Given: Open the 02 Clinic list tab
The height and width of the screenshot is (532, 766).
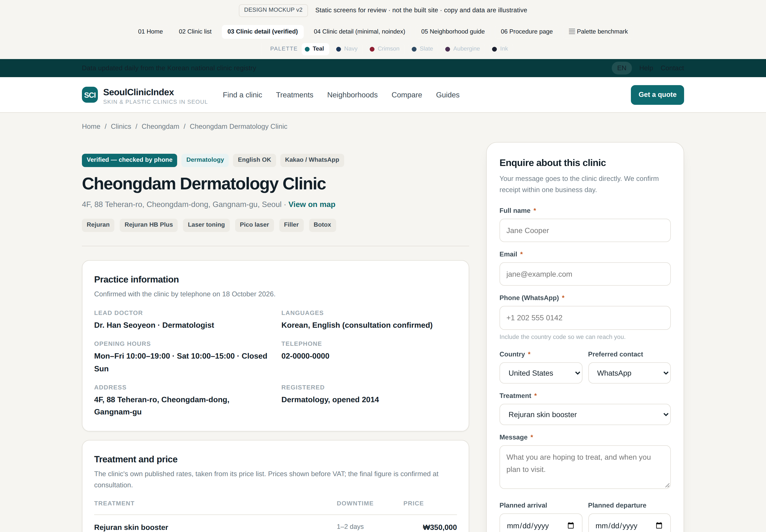Looking at the screenshot, I should coord(195,32).
